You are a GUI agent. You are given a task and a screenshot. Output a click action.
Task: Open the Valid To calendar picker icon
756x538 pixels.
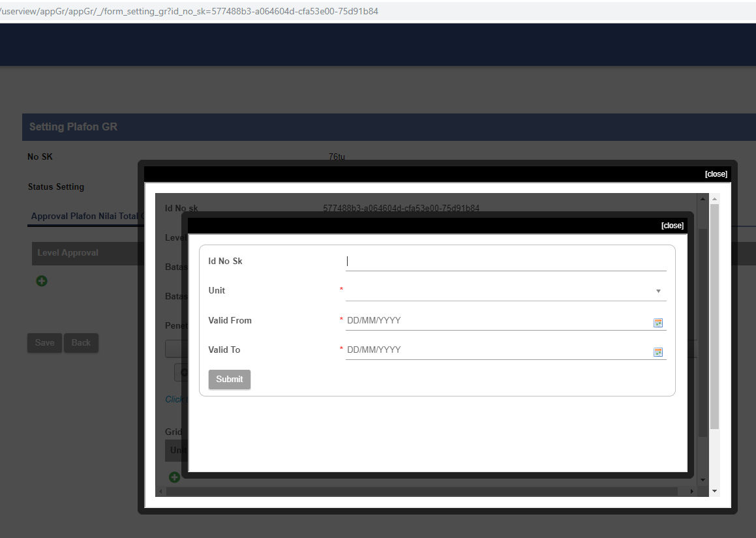coord(658,352)
